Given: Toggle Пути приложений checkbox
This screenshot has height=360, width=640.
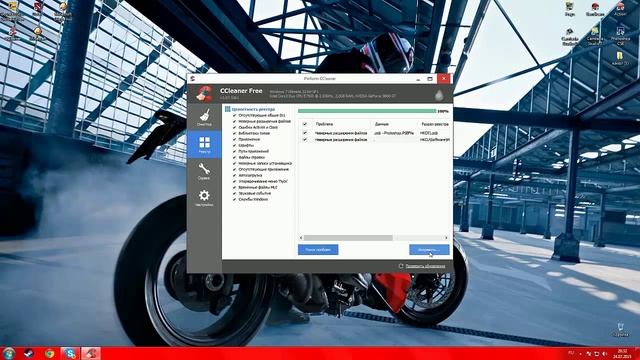Looking at the screenshot, I should [234, 151].
